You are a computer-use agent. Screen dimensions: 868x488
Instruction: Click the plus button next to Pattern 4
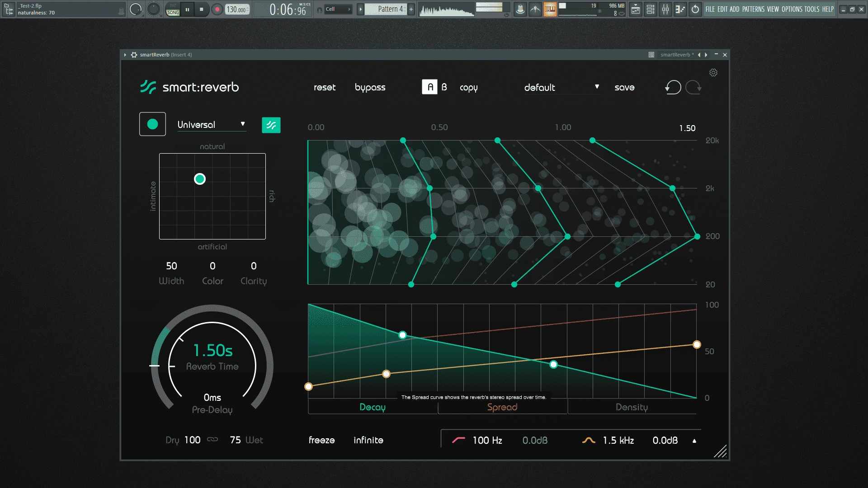point(411,9)
